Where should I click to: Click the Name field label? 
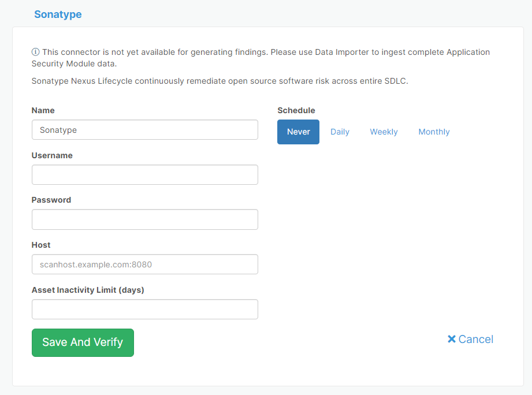point(43,110)
